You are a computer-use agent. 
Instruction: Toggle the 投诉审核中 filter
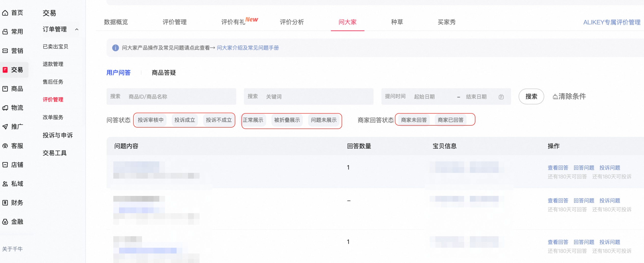[x=151, y=120]
